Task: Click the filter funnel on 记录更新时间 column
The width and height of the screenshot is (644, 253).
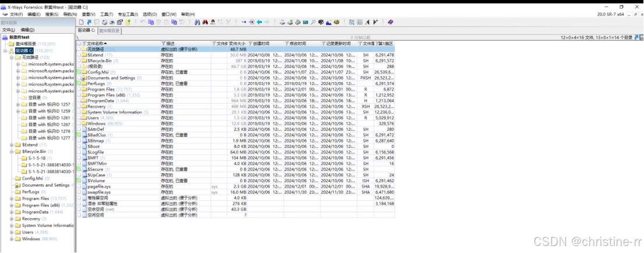Action: pyautogui.click(x=323, y=44)
